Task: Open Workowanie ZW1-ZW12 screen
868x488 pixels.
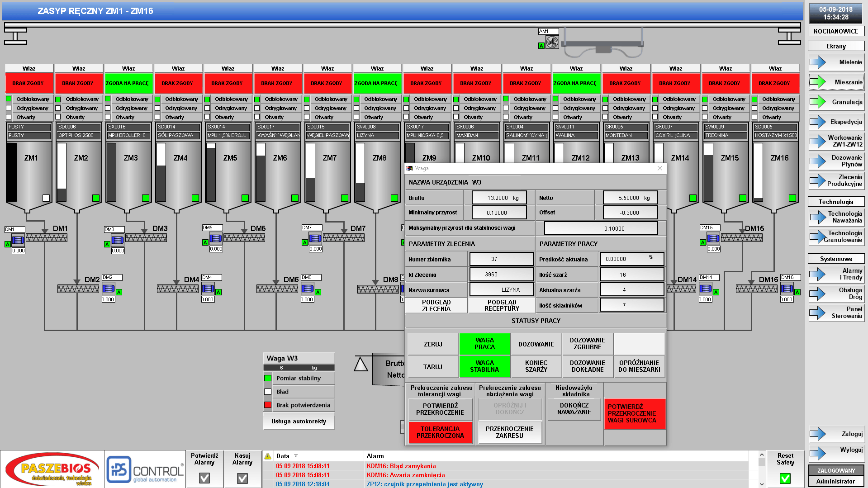Action: (836, 141)
